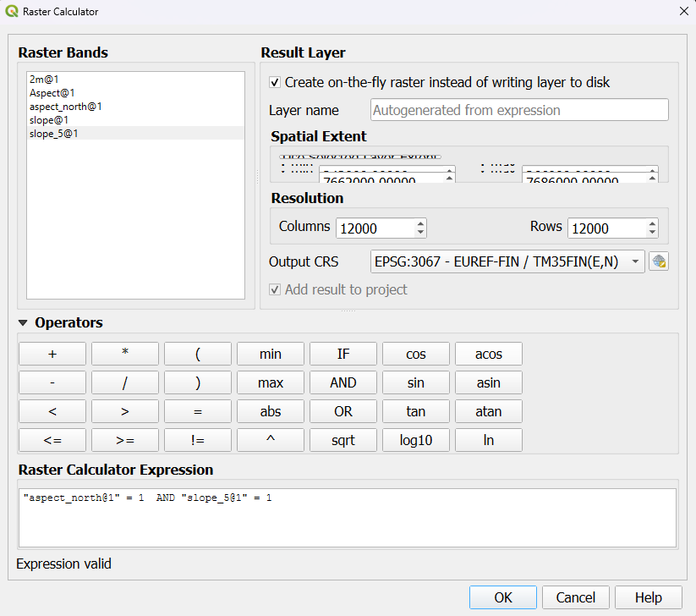The height and width of the screenshot is (616, 696).
Task: Click the greater-than-or-equal operator button
Action: point(125,440)
